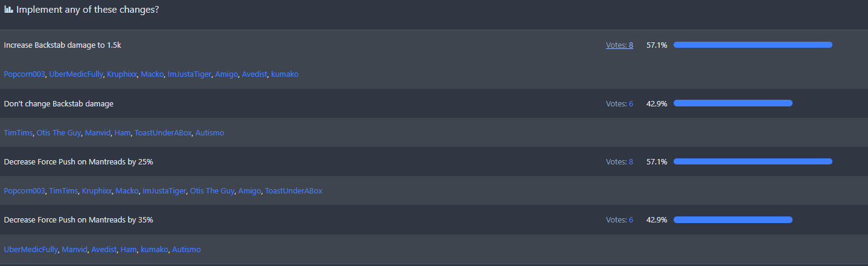The image size is (868, 266).
Task: Open Votes: 6 for Don't change Backstab
Action: point(619,104)
